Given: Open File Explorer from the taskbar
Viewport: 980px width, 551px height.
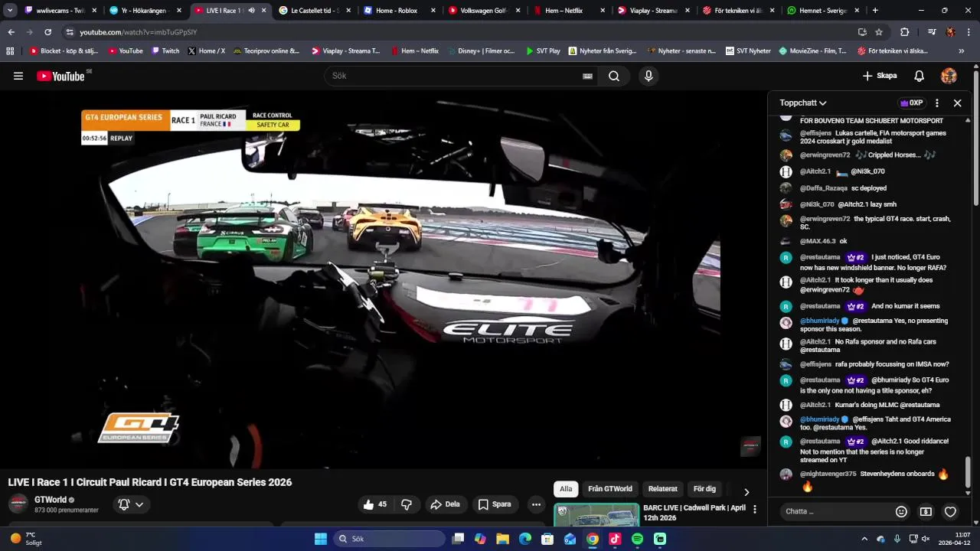Looking at the screenshot, I should (x=502, y=539).
